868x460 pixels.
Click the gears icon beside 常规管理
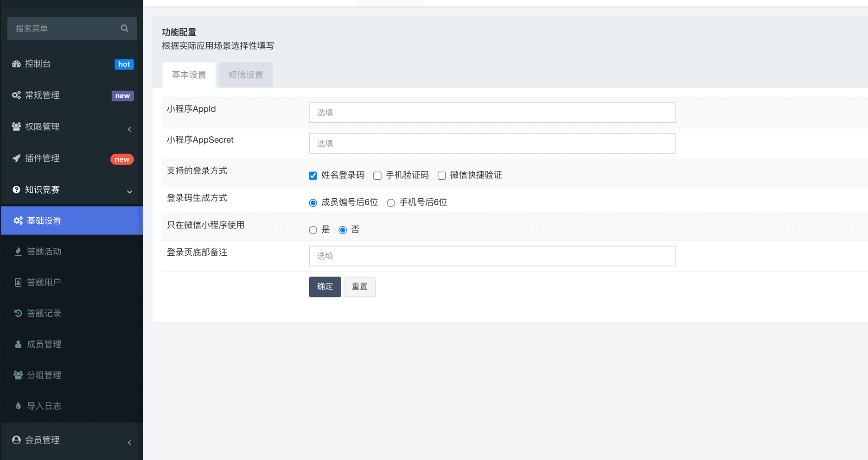16,95
